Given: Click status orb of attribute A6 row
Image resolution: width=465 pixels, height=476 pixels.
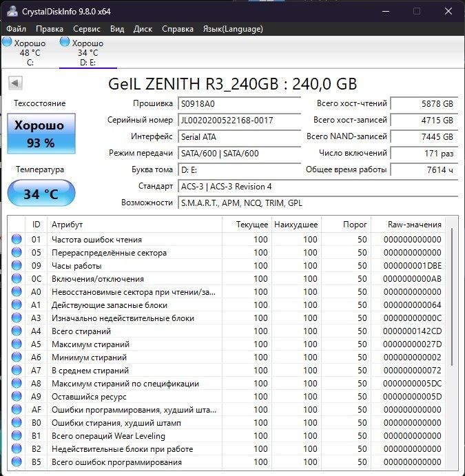Looking at the screenshot, I should coord(17,357).
